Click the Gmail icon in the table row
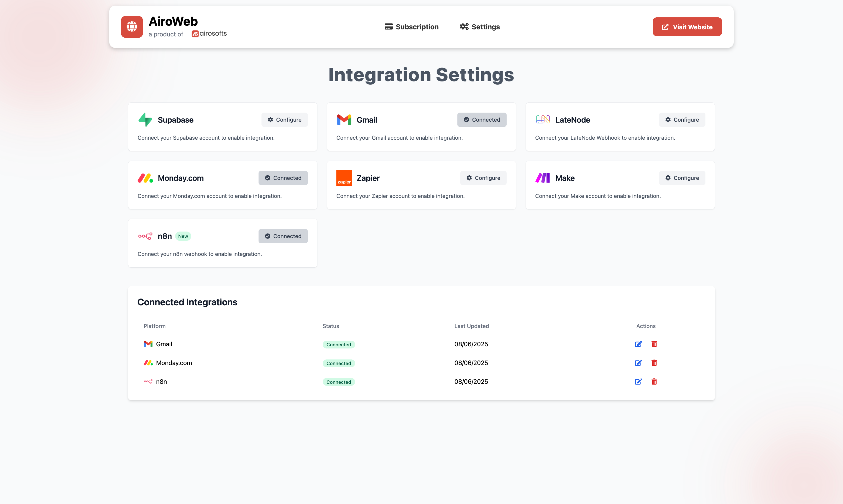The image size is (843, 504). [x=148, y=344]
